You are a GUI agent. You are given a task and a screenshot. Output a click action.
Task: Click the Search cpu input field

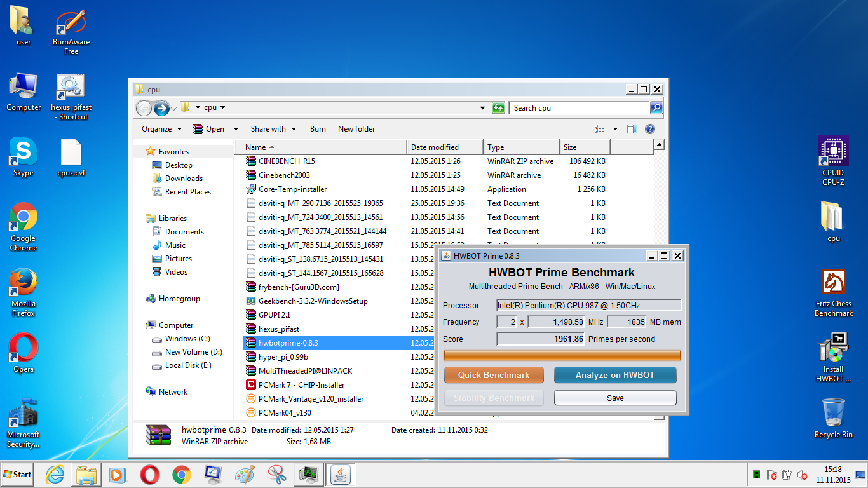[579, 108]
